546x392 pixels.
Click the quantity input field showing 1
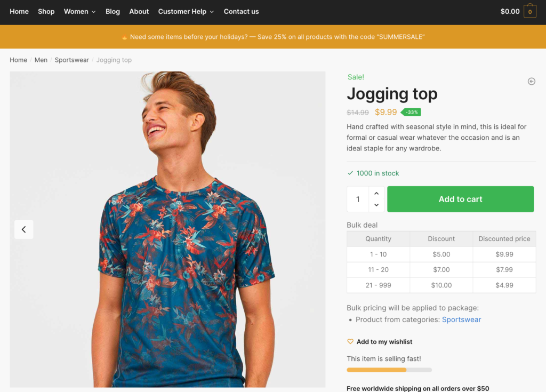[x=358, y=199]
